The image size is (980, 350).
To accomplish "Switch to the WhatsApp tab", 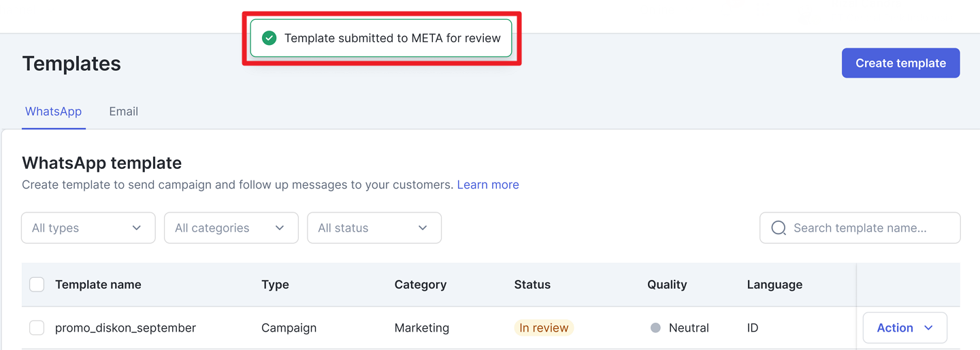I will pyautogui.click(x=53, y=112).
